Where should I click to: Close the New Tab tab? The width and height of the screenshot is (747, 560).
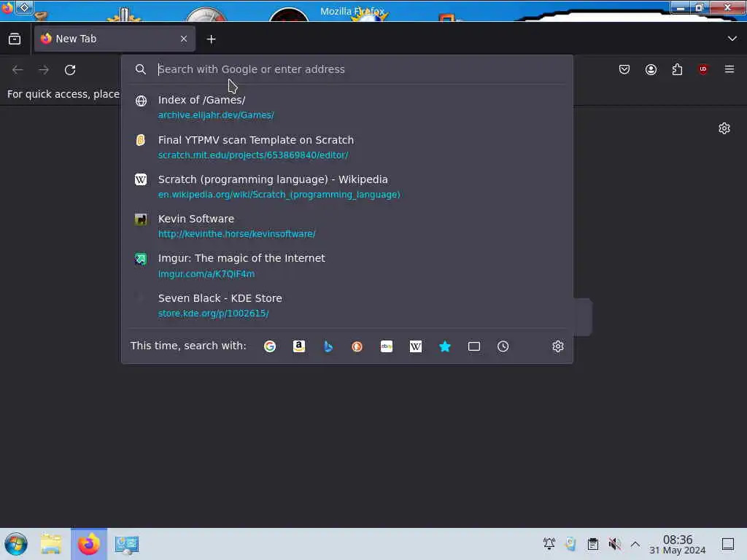(x=183, y=39)
